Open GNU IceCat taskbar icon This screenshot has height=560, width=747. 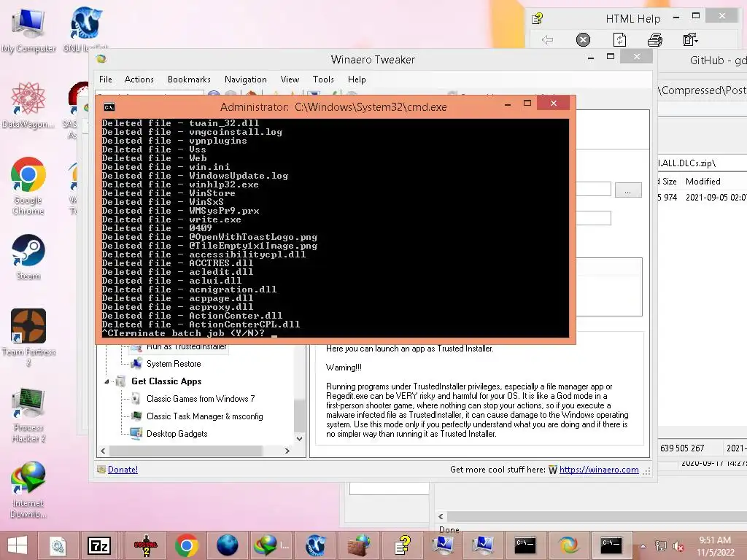pyautogui.click(x=315, y=545)
